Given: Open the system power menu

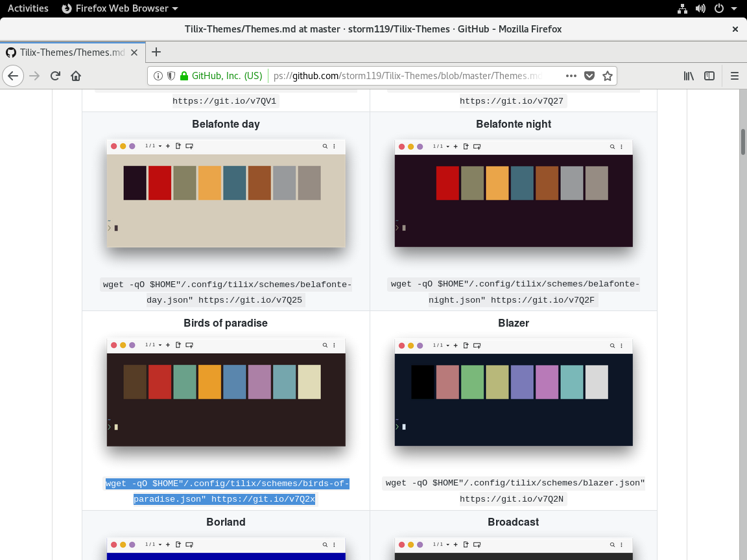Looking at the screenshot, I should [x=722, y=8].
